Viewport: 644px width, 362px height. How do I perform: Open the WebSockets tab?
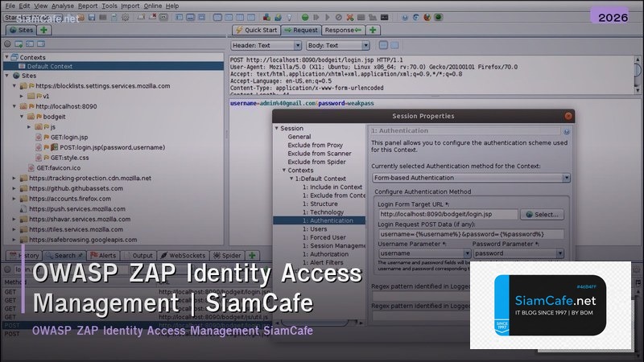coord(183,255)
